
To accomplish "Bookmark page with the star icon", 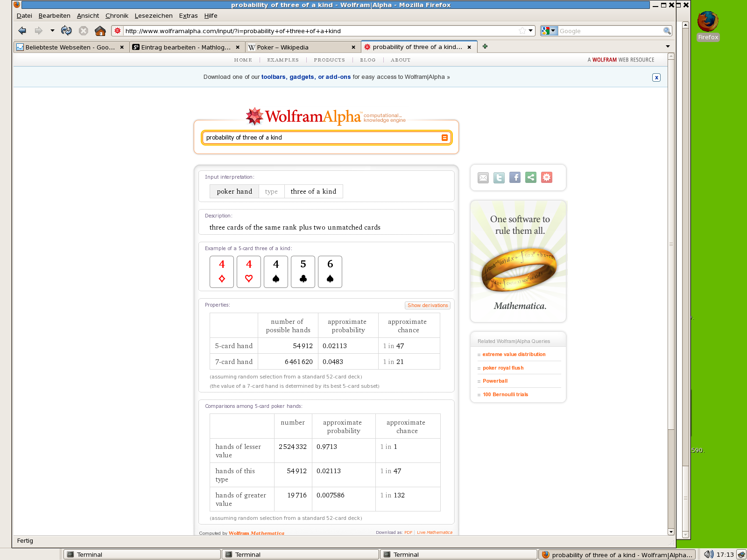I will point(522,31).
